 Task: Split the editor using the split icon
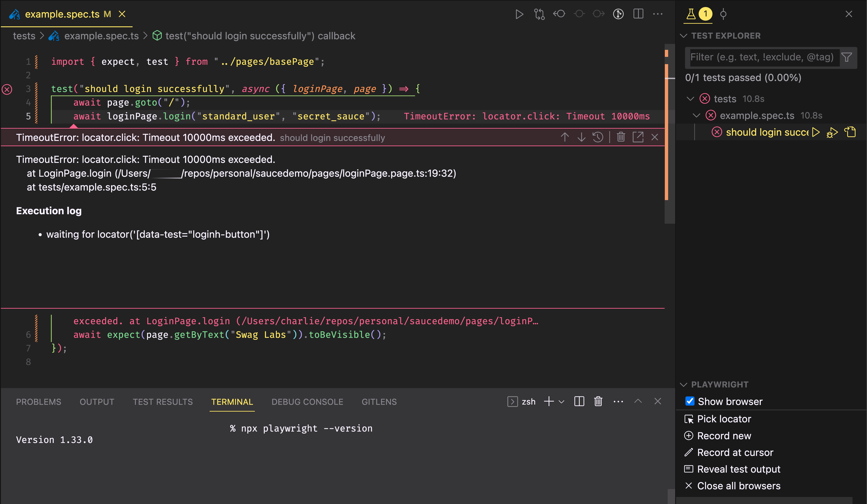[639, 14]
